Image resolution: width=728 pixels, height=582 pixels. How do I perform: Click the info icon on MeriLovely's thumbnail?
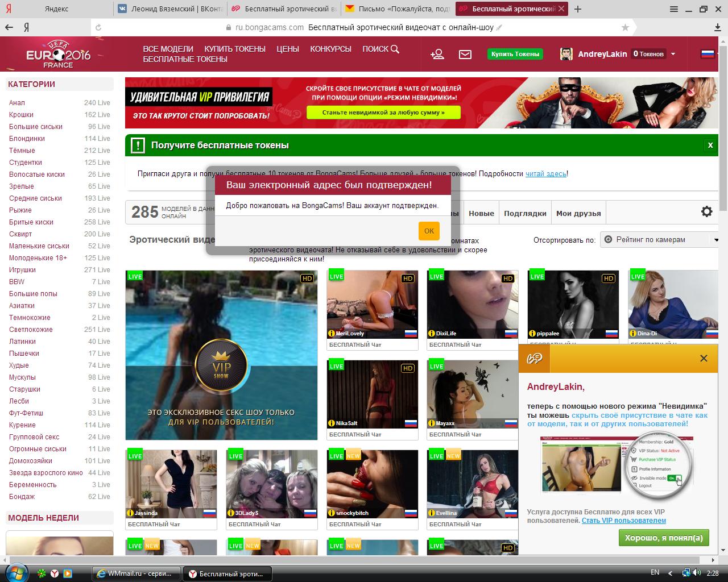click(x=332, y=334)
